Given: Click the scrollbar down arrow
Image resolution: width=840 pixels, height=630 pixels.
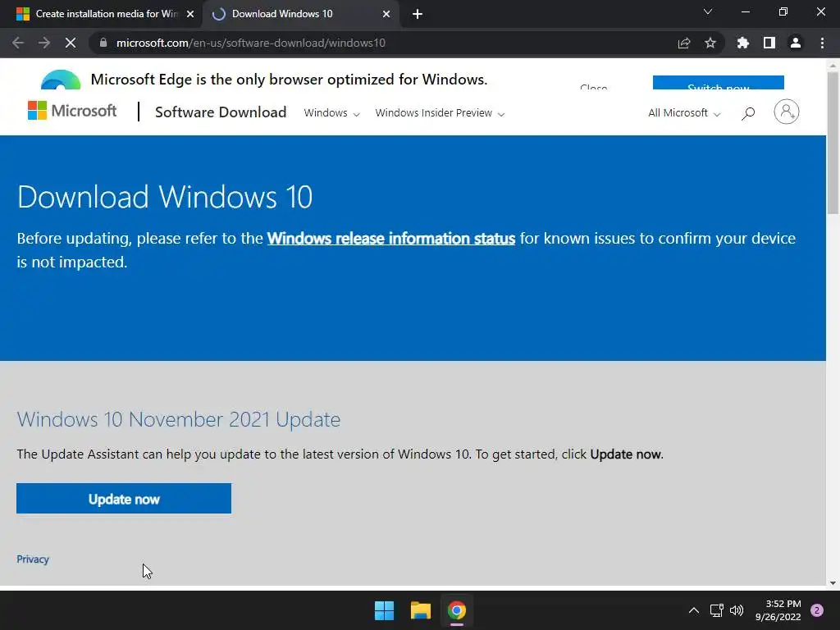Looking at the screenshot, I should [x=833, y=582].
